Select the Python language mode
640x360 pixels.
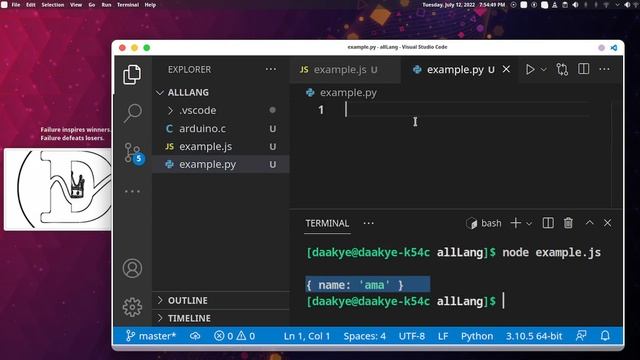tap(477, 336)
